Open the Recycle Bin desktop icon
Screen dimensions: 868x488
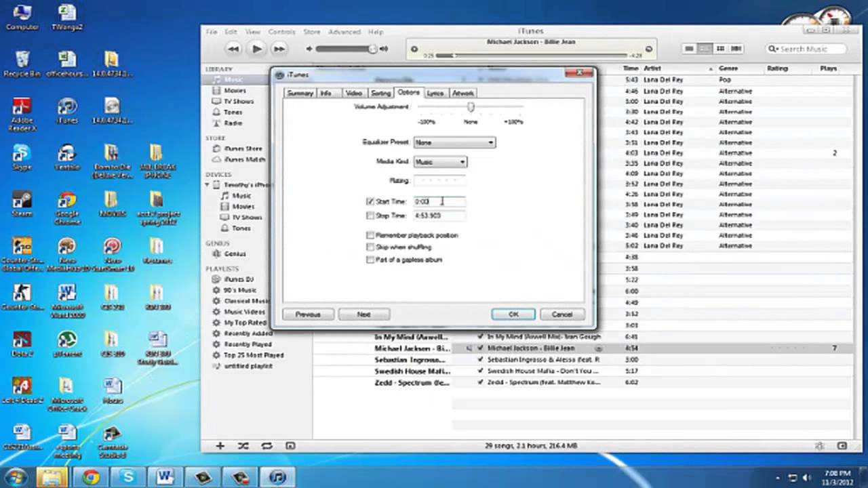(x=22, y=64)
